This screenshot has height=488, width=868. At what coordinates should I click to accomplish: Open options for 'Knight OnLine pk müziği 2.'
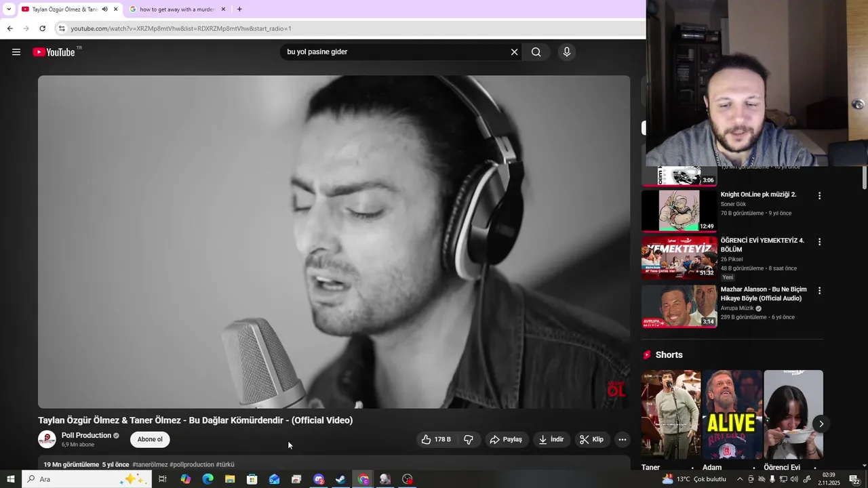819,196
